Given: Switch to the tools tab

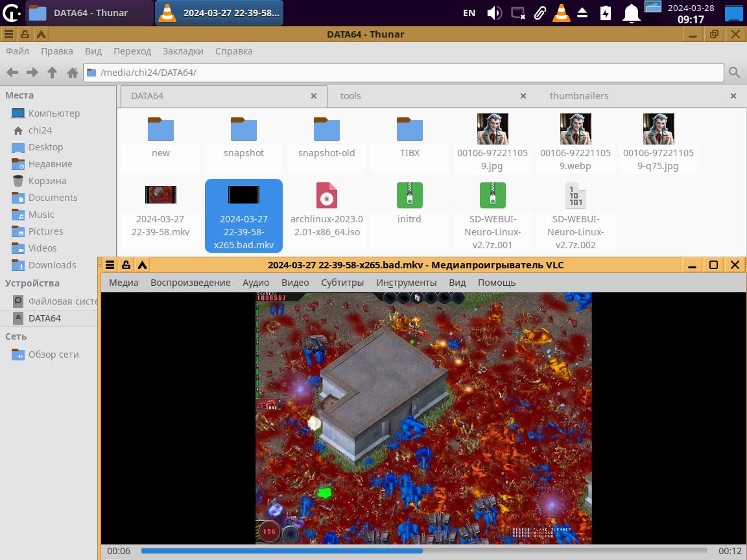Looking at the screenshot, I should [431, 96].
